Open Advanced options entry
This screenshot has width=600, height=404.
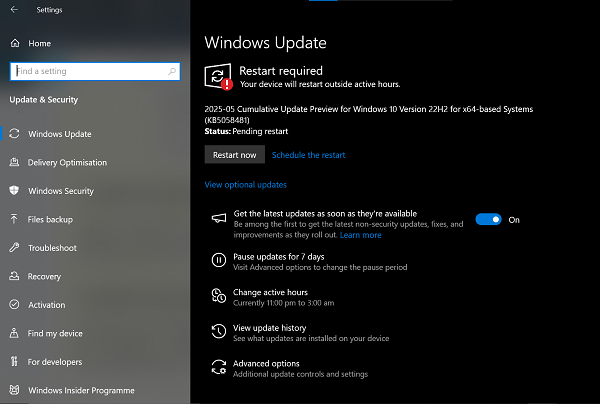(x=266, y=363)
